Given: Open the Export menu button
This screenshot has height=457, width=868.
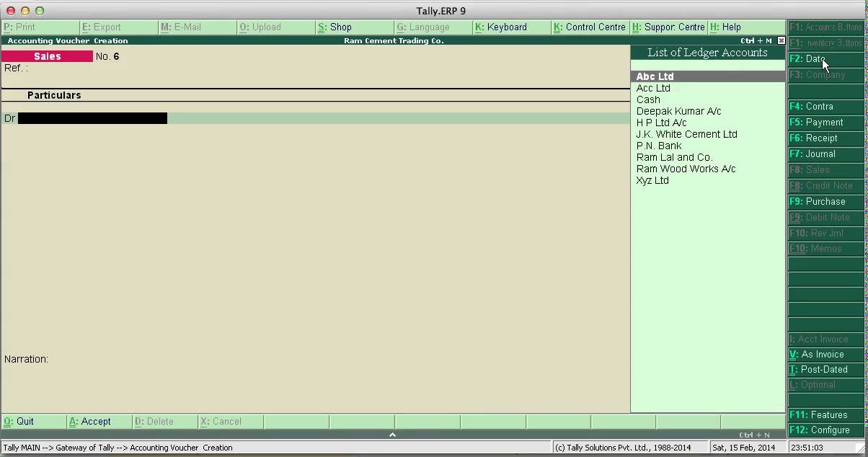Looking at the screenshot, I should pyautogui.click(x=119, y=27).
